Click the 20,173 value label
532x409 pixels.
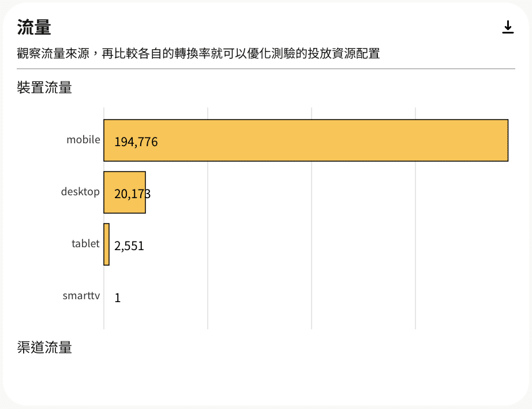click(132, 194)
